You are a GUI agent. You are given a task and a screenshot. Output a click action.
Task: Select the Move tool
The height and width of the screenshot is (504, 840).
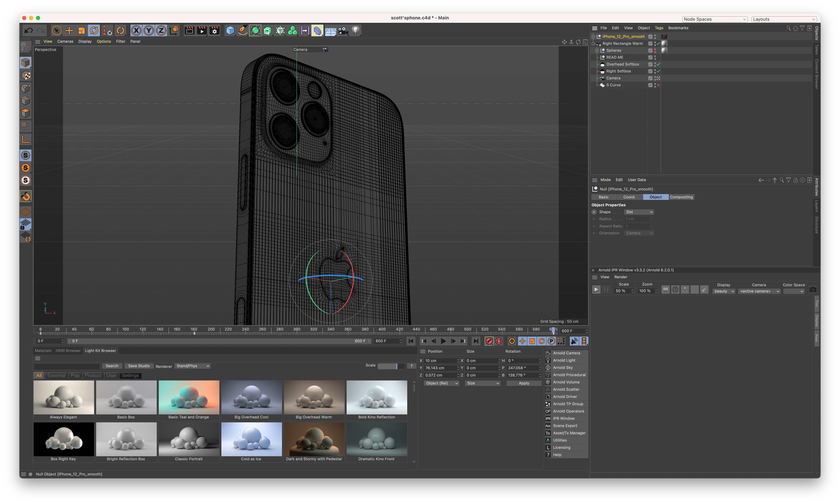(x=69, y=31)
